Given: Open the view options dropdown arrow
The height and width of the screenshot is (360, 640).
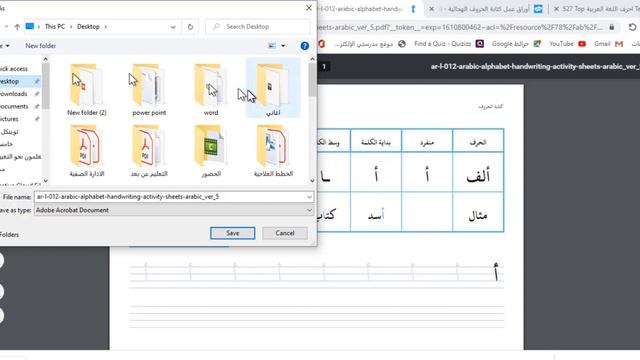Looking at the screenshot, I should [x=283, y=46].
